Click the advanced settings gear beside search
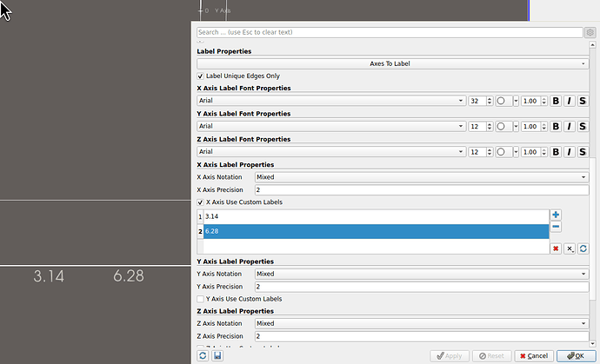The image size is (600, 364). 590,32
